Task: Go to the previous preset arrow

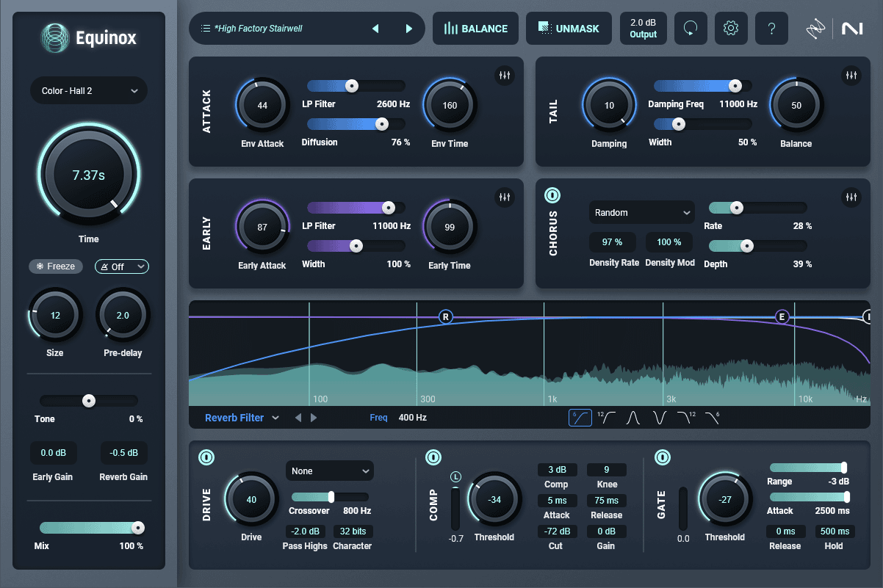Action: (x=375, y=29)
